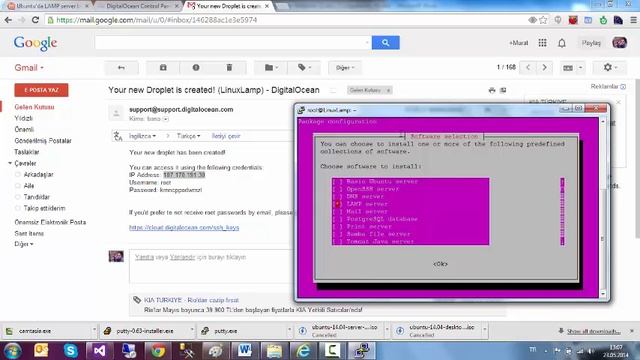Screen dimensions: 640x360
Task: Switch to Ubuntu'da LAMP server tab
Action: (48, 6)
